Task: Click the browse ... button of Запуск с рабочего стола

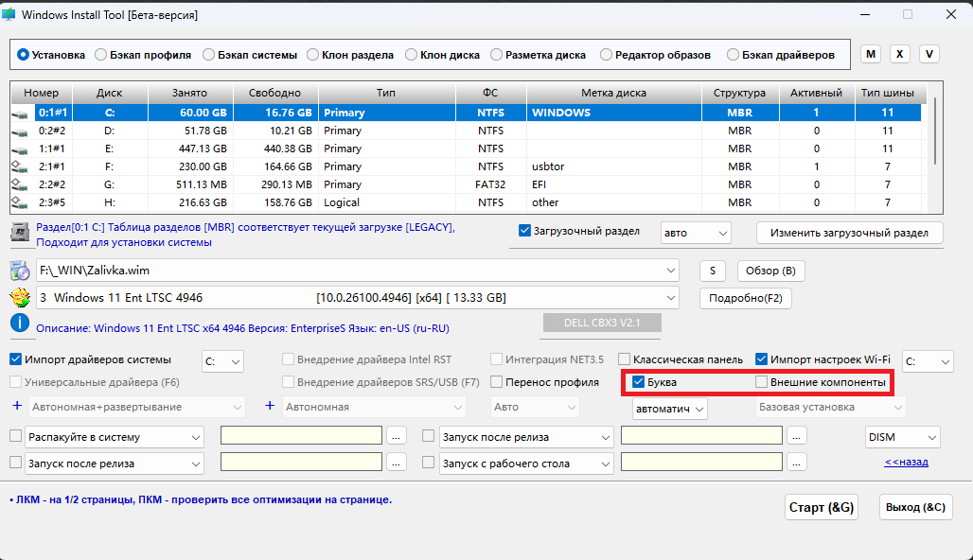Action: pos(796,462)
